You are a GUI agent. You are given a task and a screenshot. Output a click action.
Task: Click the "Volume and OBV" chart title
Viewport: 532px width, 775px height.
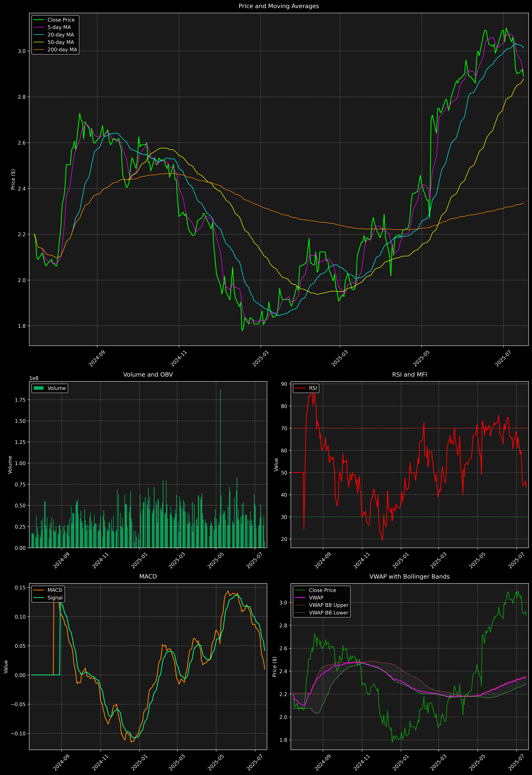click(x=148, y=374)
